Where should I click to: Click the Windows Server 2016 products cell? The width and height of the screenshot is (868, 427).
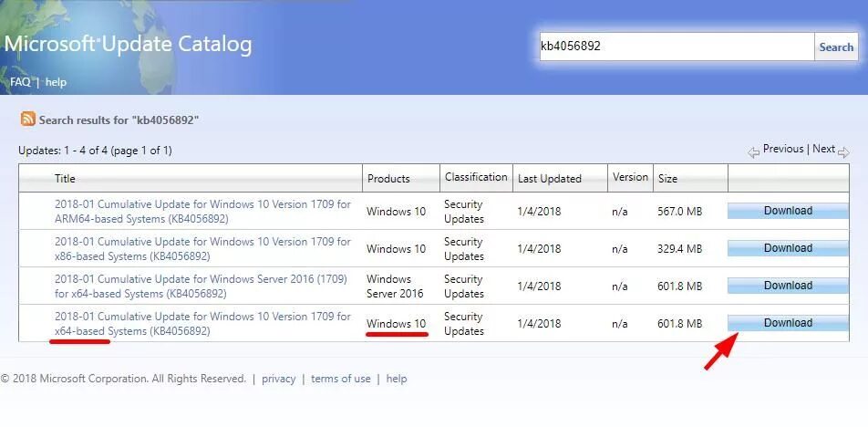click(395, 286)
